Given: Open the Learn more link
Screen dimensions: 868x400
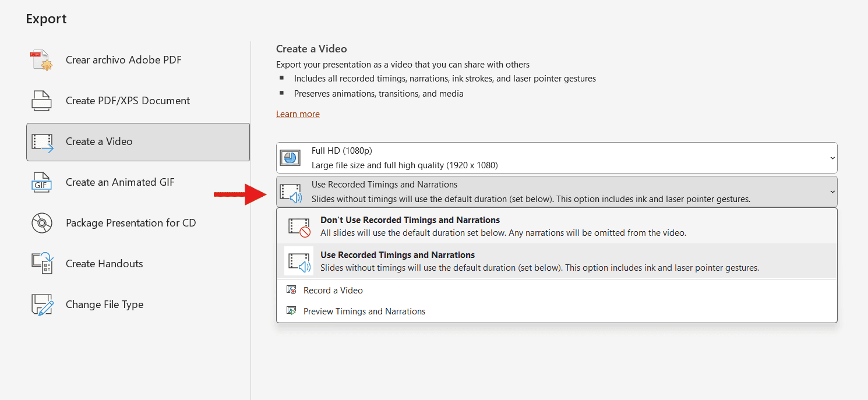Looking at the screenshot, I should (x=298, y=114).
